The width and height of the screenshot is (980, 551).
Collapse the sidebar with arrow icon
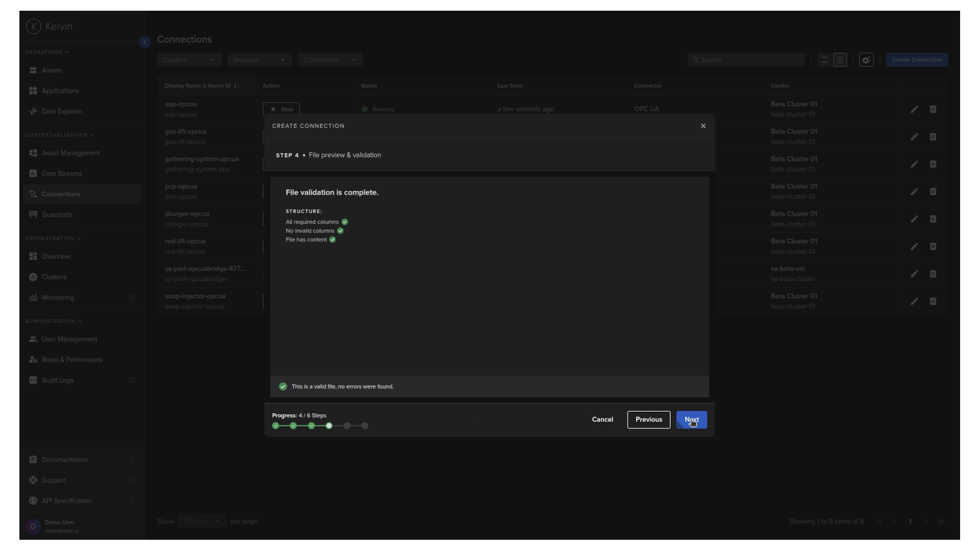pos(144,42)
